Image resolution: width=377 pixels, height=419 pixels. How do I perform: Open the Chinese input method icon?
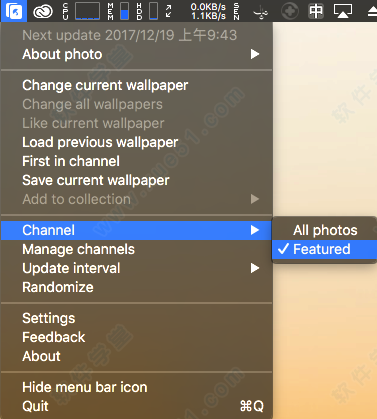pyautogui.click(x=316, y=11)
